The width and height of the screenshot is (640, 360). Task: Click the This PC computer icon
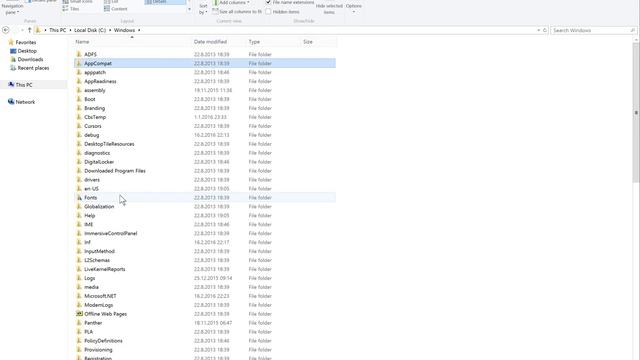[11, 84]
